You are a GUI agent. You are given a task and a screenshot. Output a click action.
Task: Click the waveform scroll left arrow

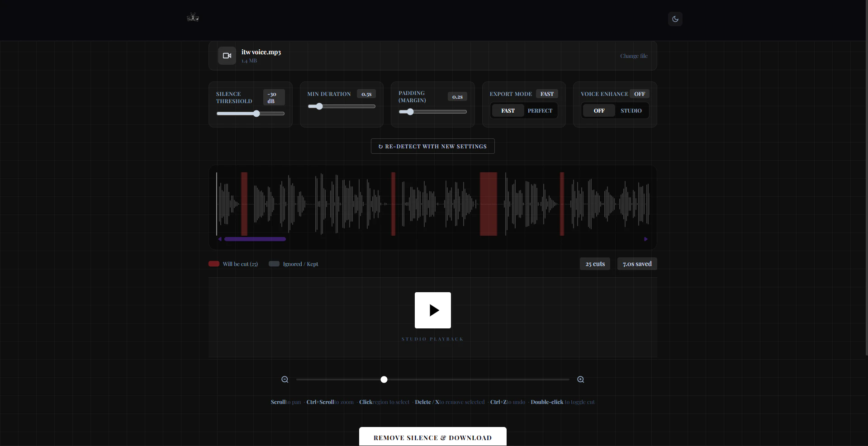pyautogui.click(x=220, y=239)
